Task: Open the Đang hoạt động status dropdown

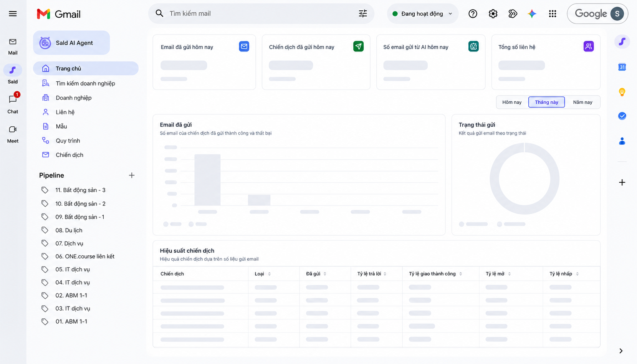Action: point(422,14)
